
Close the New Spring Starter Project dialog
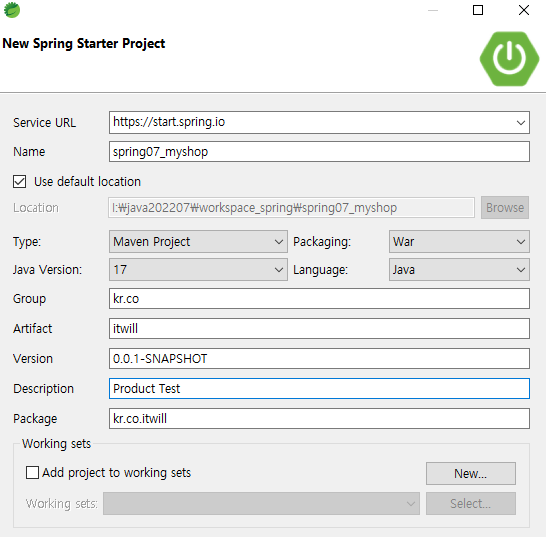524,10
